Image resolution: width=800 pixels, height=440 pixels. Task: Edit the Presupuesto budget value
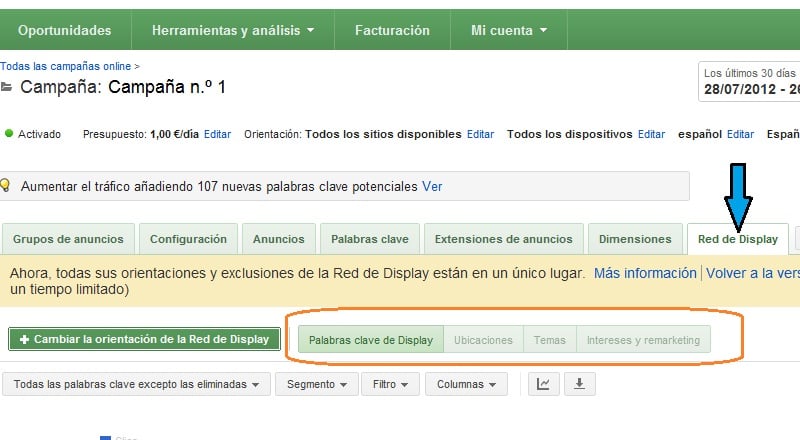217,134
